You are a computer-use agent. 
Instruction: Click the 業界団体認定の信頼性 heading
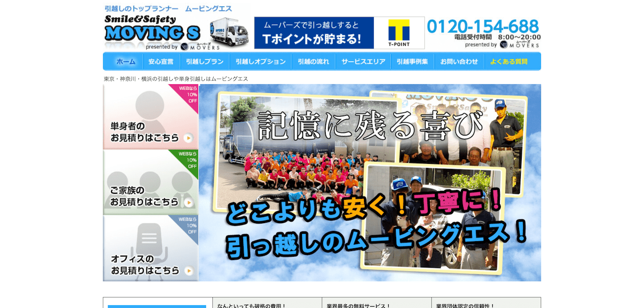[465, 306]
